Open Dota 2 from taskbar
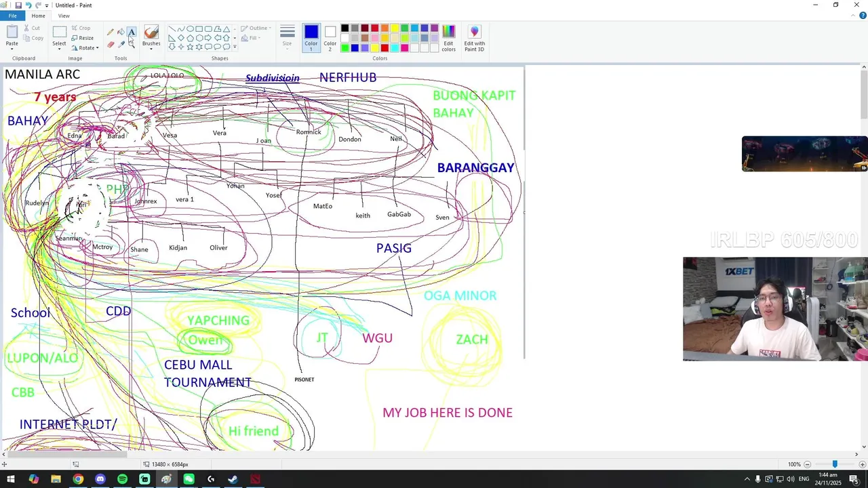 pyautogui.click(x=255, y=479)
